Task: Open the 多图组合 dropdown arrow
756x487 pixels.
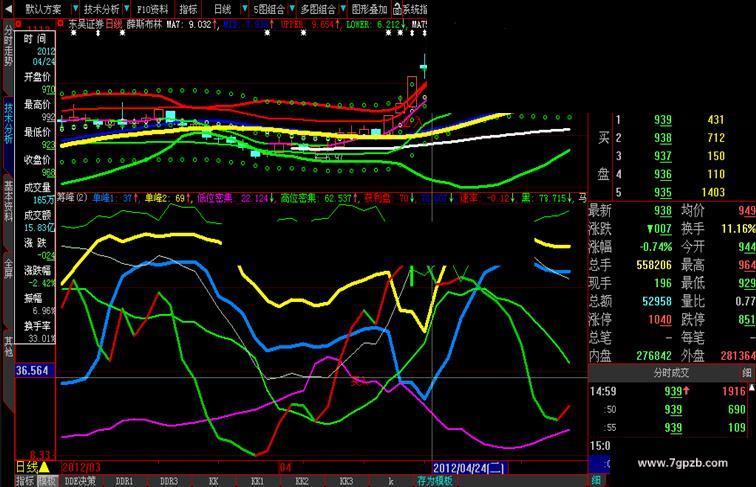Action: click(343, 9)
